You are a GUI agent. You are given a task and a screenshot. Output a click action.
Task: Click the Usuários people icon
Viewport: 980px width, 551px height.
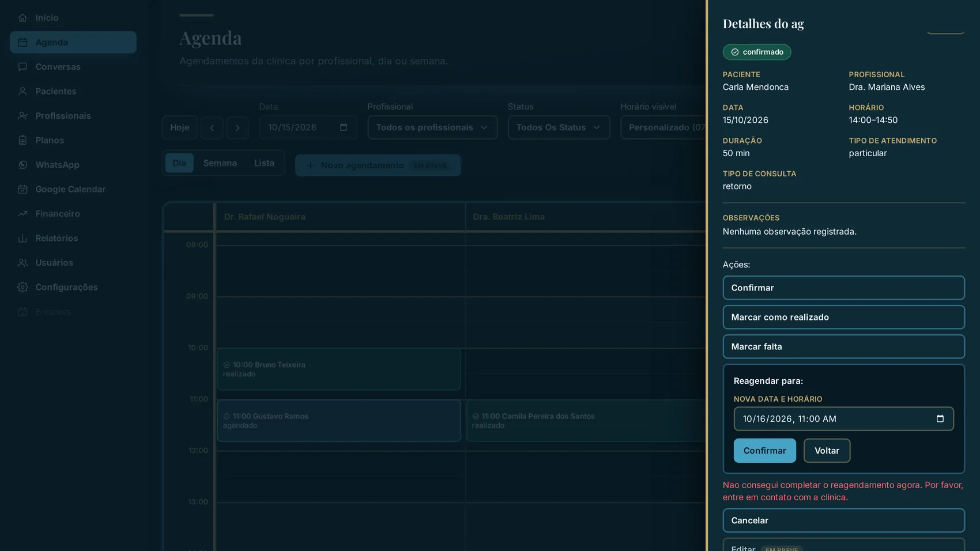tap(22, 263)
